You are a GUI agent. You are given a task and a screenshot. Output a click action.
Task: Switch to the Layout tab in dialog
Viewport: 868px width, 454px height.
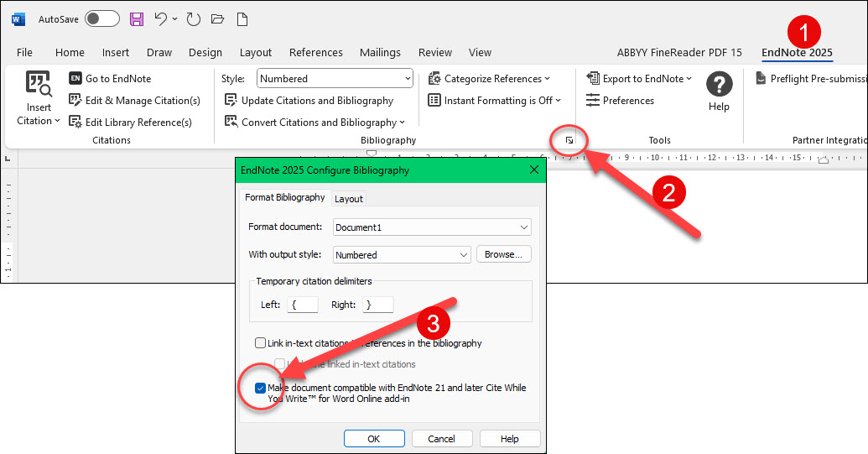tap(349, 199)
